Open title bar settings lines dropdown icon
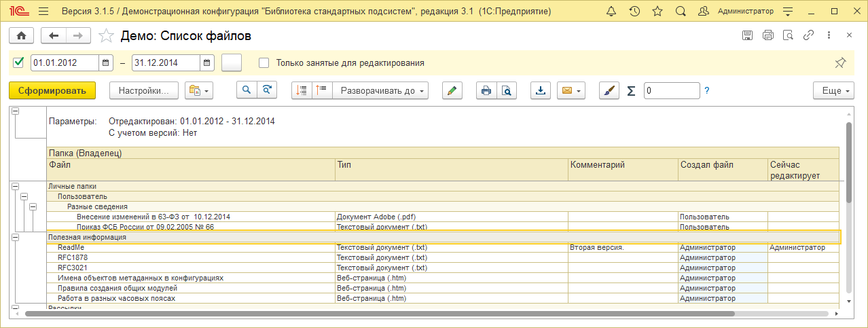868x328 pixels. pyautogui.click(x=787, y=12)
